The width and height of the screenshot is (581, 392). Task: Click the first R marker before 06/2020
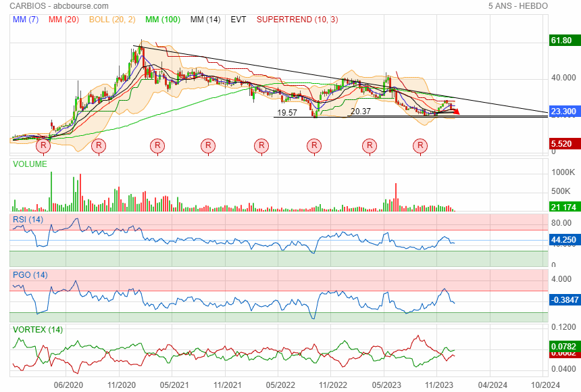coord(43,145)
